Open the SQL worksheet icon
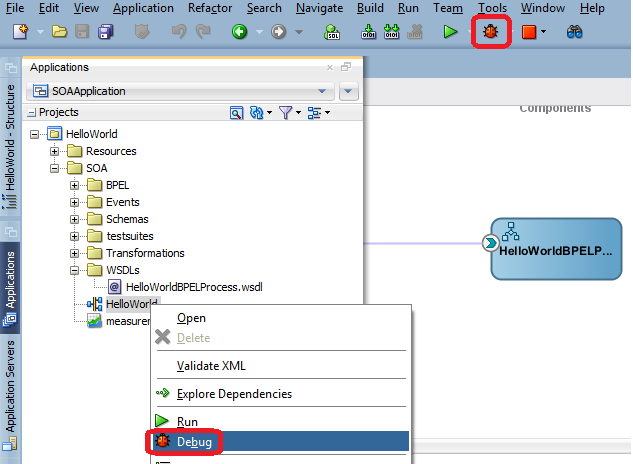The width and height of the screenshot is (633, 464). (x=332, y=31)
